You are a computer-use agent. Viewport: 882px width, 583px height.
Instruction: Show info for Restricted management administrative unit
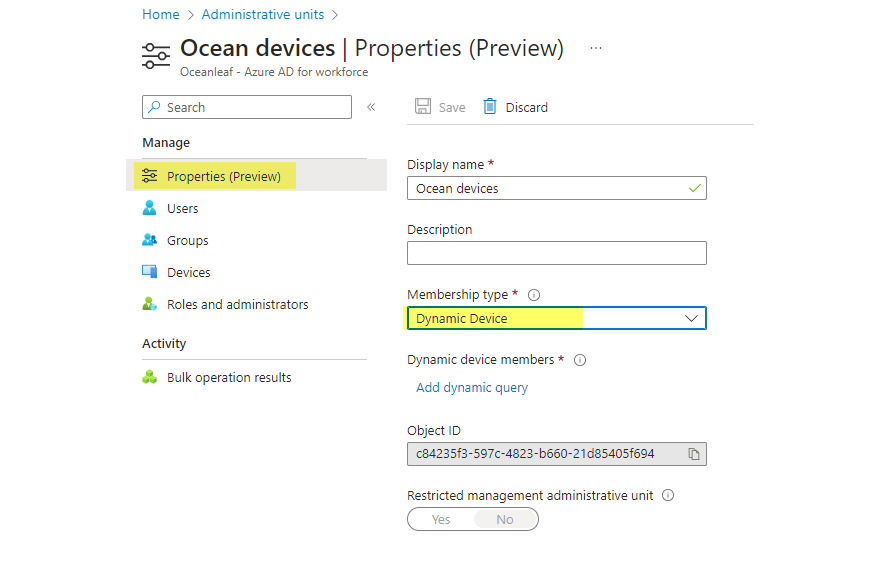point(668,495)
